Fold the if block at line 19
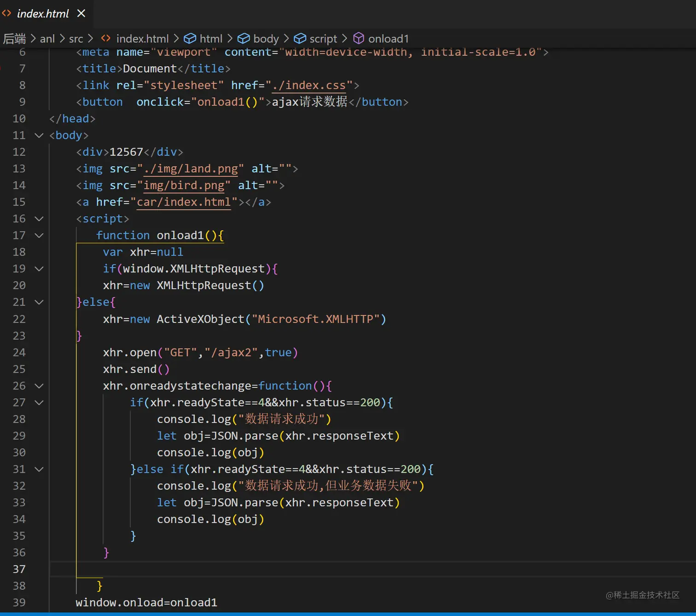696x616 pixels. pyautogui.click(x=39, y=268)
